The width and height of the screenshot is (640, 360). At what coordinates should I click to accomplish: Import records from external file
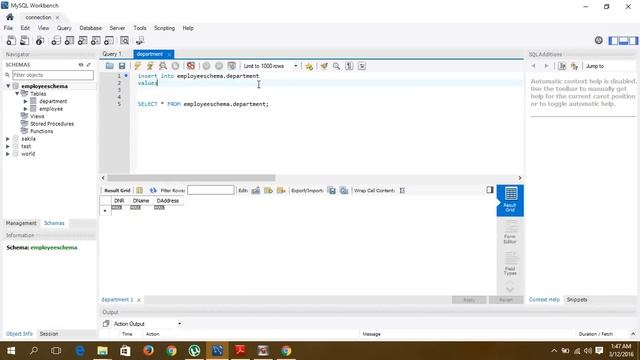coord(344,190)
